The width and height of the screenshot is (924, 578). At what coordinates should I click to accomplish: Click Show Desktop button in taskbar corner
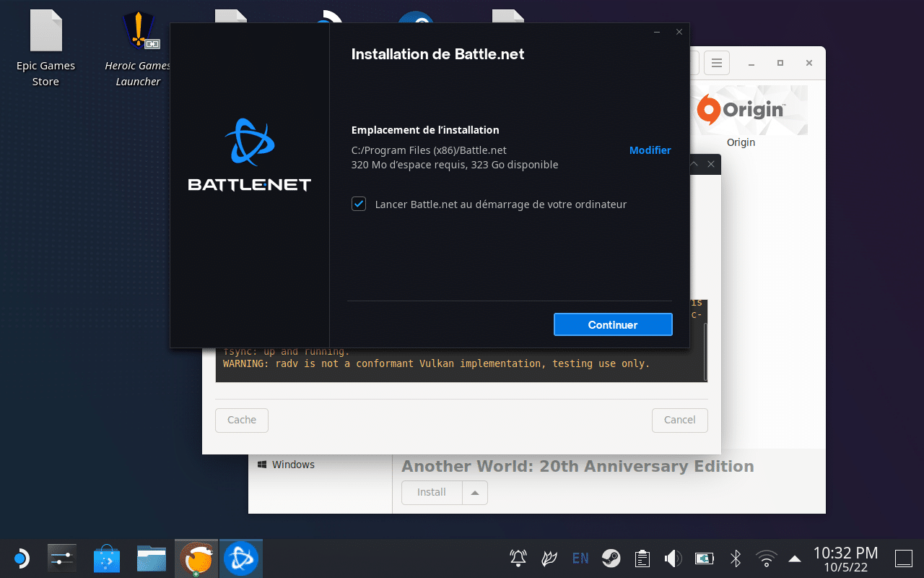click(904, 558)
